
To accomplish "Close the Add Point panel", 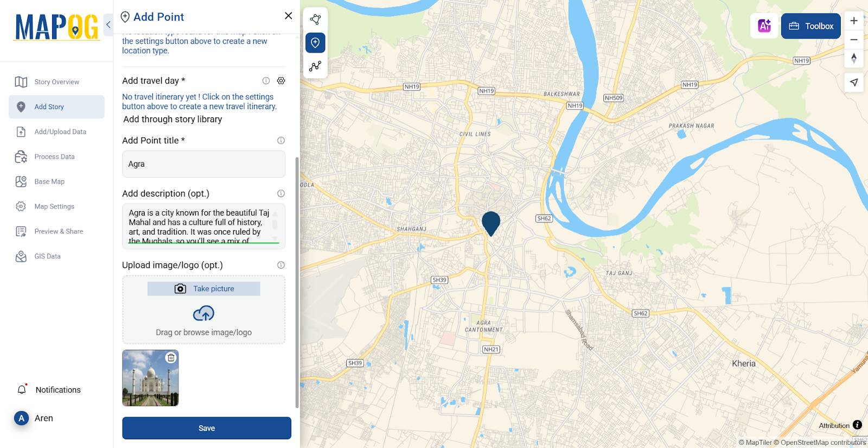I will pos(289,16).
